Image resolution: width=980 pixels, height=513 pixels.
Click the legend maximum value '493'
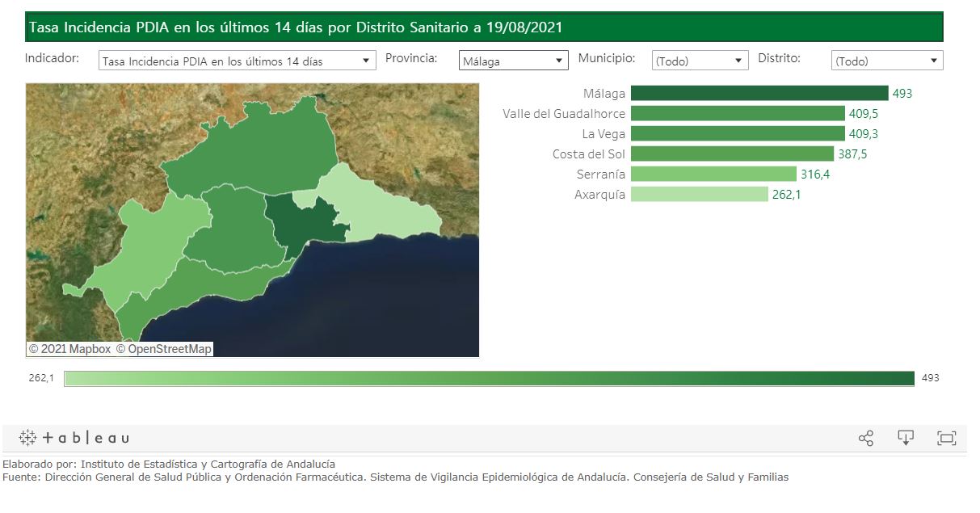pos(931,378)
